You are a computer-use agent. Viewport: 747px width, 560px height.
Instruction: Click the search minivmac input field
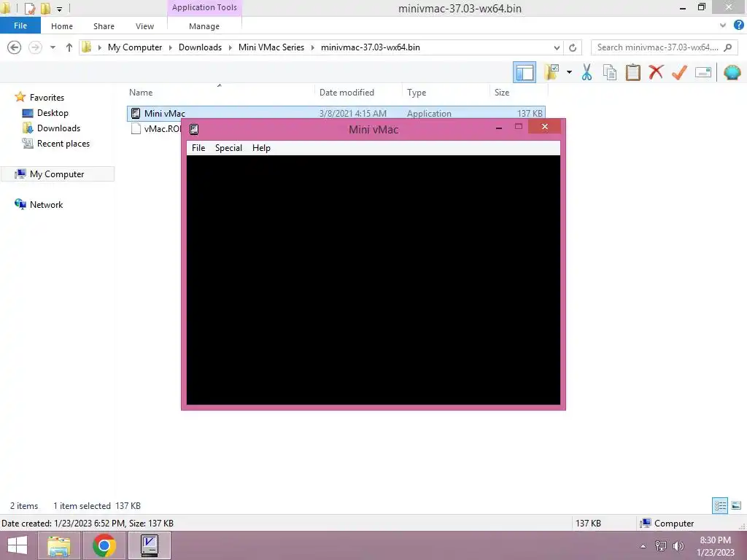point(657,47)
